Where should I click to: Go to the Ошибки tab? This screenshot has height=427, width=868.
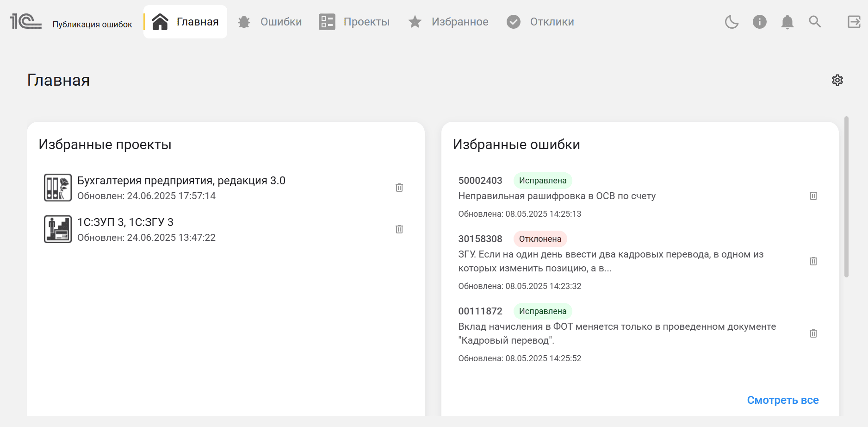point(270,22)
